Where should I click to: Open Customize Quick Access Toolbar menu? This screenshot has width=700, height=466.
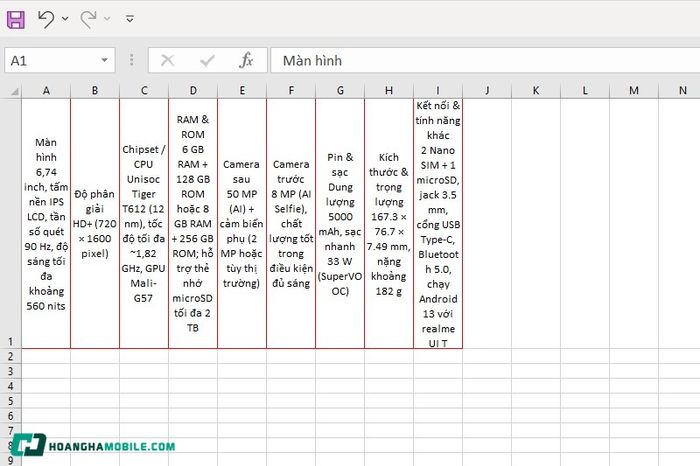point(129,19)
